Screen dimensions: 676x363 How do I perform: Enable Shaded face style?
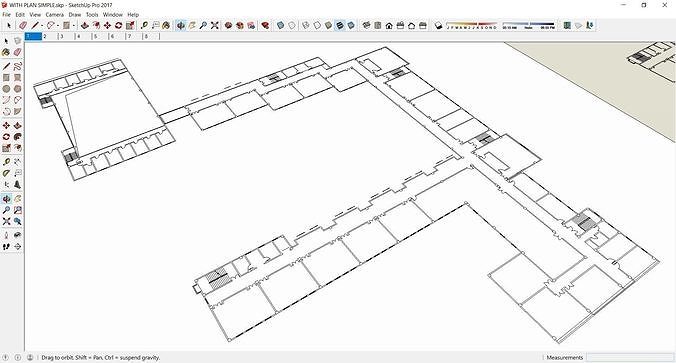[329, 25]
